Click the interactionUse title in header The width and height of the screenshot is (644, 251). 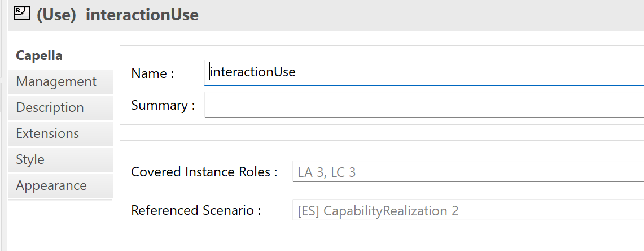click(142, 15)
